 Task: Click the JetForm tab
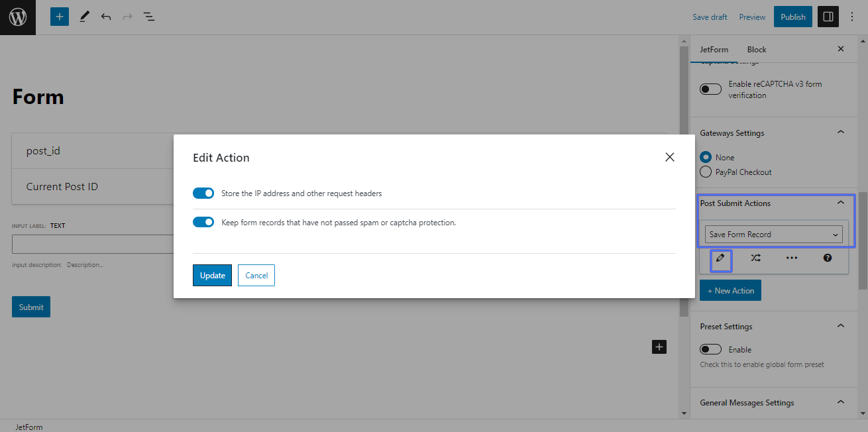[x=714, y=49]
